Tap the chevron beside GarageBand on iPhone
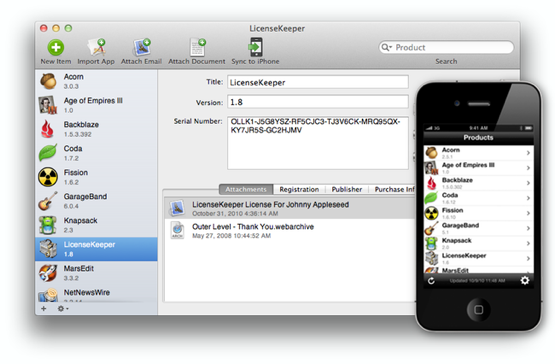 [528, 228]
